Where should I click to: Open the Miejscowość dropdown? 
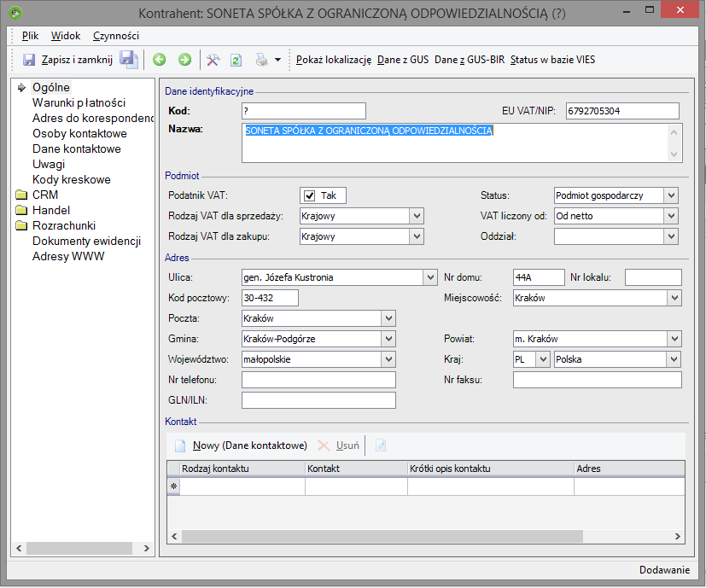tap(674, 298)
